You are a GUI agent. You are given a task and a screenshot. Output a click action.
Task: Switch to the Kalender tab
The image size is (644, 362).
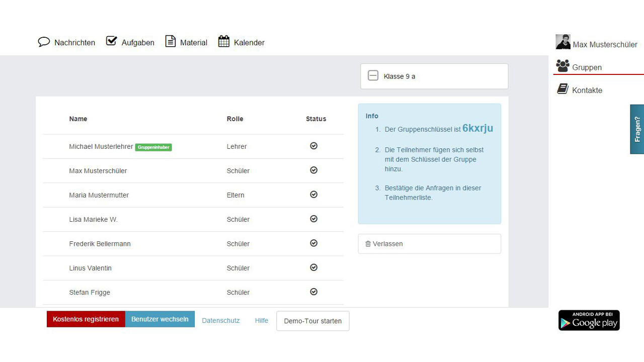(249, 43)
